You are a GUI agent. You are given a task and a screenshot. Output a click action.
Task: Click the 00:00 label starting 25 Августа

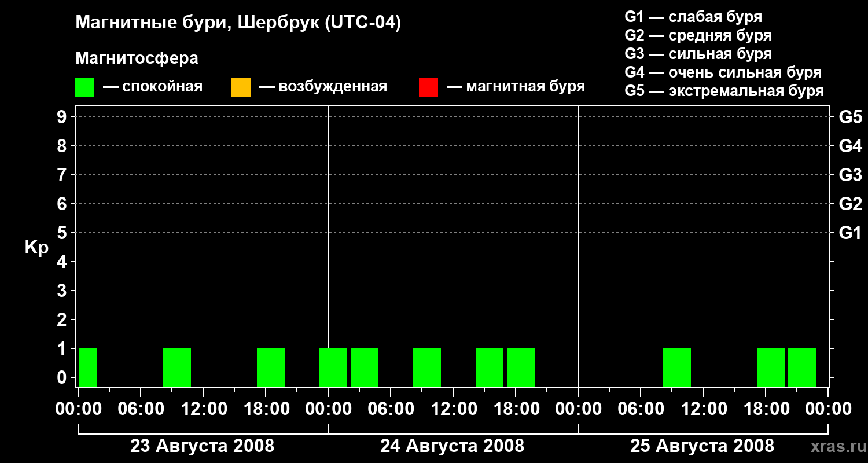pyautogui.click(x=578, y=409)
